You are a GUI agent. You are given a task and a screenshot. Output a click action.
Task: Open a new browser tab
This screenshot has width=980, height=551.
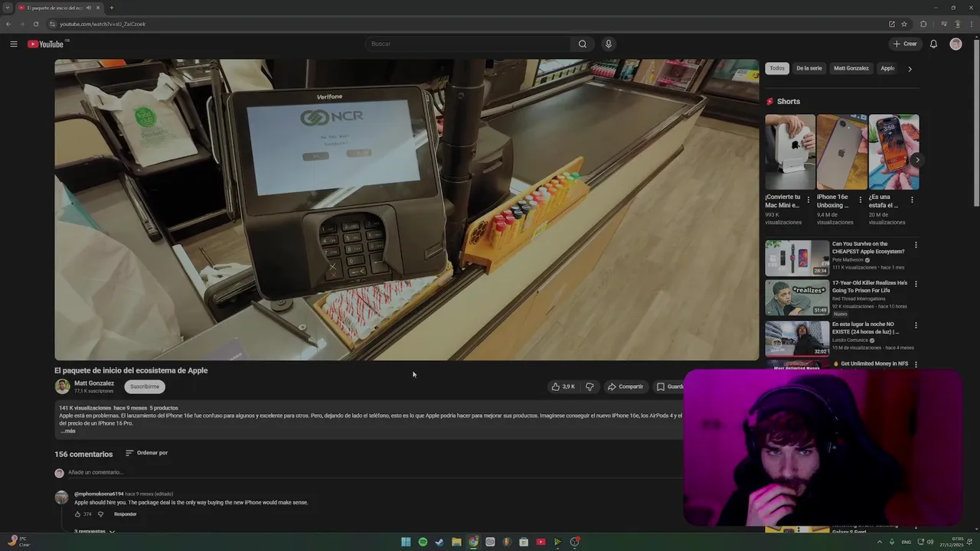pyautogui.click(x=111, y=8)
